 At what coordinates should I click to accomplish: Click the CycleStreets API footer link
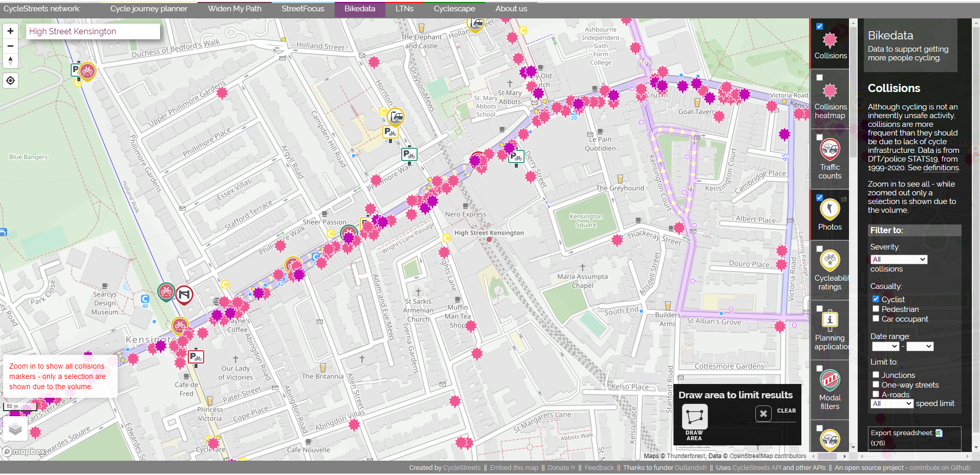click(x=756, y=467)
